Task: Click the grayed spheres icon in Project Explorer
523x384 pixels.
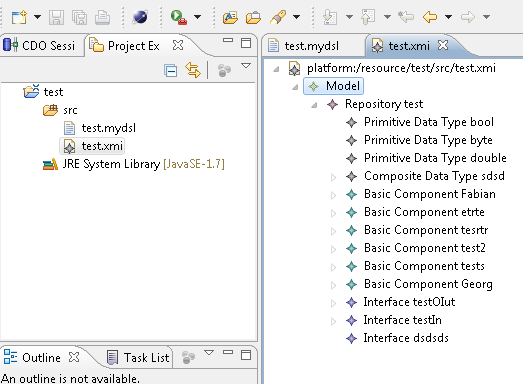Action: tap(224, 70)
